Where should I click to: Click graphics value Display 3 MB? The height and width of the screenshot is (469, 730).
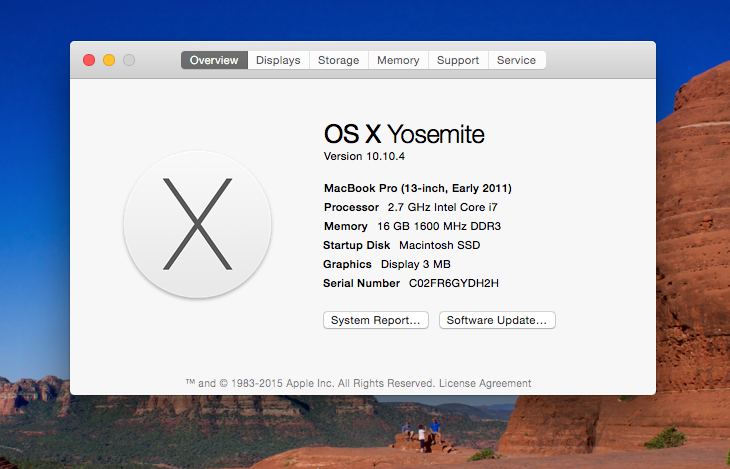[x=416, y=265]
